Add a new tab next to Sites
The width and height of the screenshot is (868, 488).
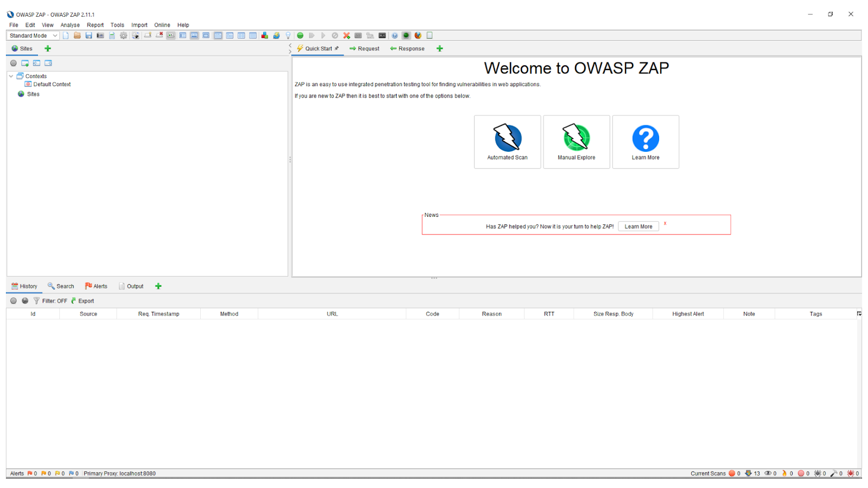48,48
